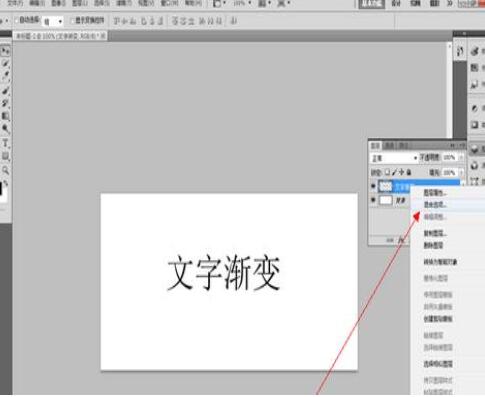This screenshot has width=485, height=397.
Task: Click the fill 100% value field
Action: click(x=449, y=173)
